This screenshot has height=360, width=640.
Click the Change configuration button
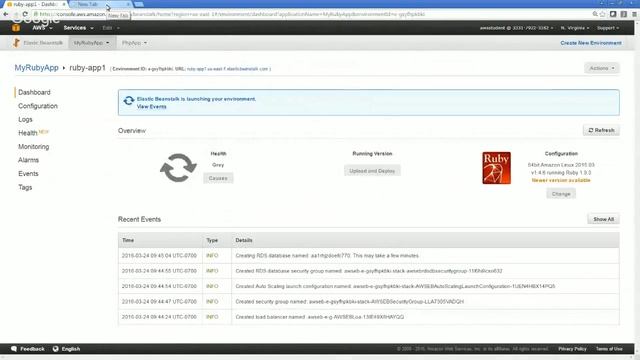[561, 194]
